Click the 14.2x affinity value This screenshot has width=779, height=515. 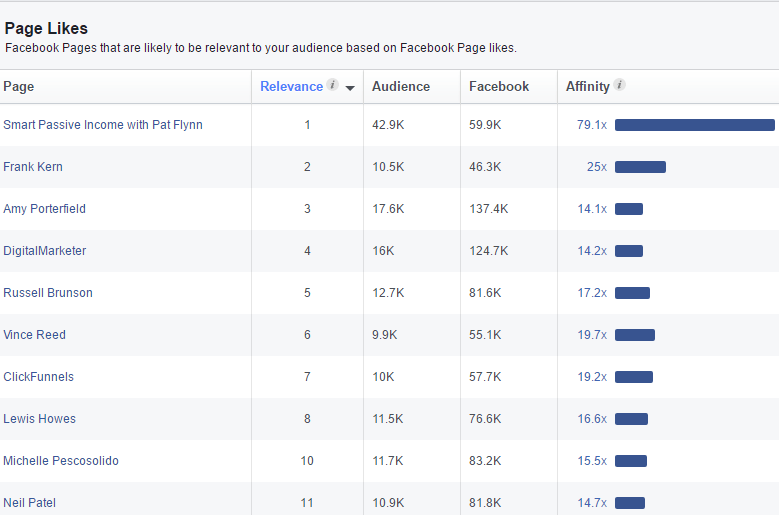(x=592, y=251)
